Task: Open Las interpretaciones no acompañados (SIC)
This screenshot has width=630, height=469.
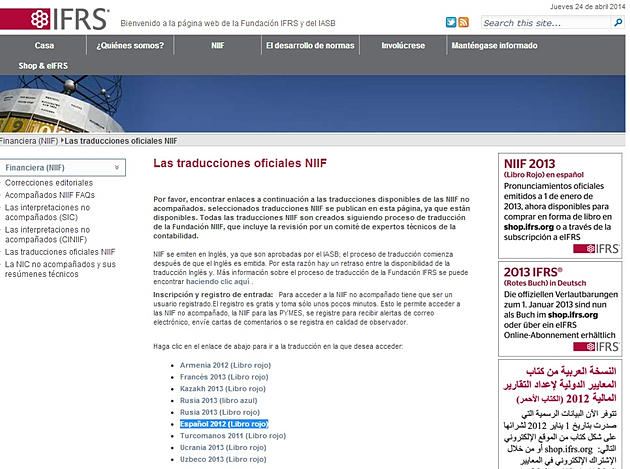Action: click(x=47, y=212)
